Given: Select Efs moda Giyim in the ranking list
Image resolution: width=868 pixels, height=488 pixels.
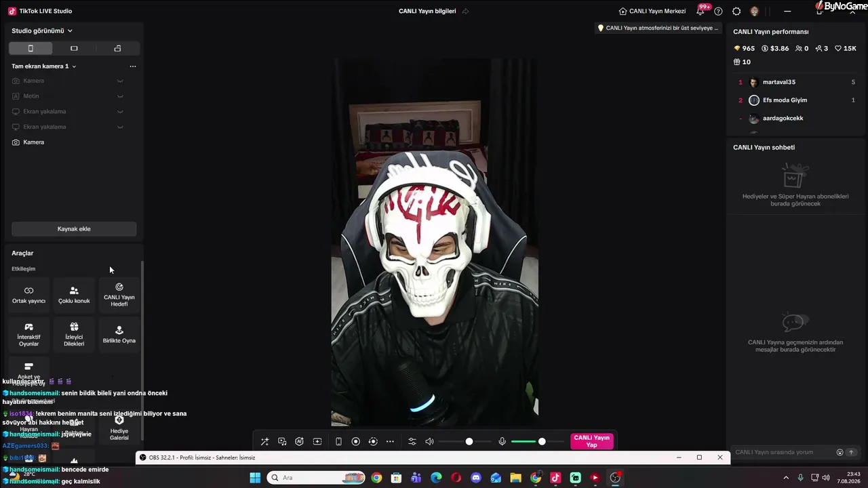Looking at the screenshot, I should tap(796, 100).
